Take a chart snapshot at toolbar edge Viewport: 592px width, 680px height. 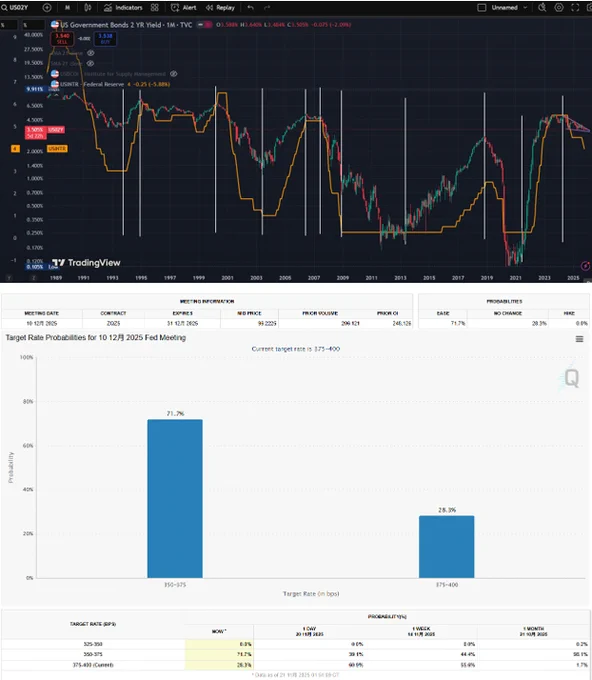click(x=588, y=7)
